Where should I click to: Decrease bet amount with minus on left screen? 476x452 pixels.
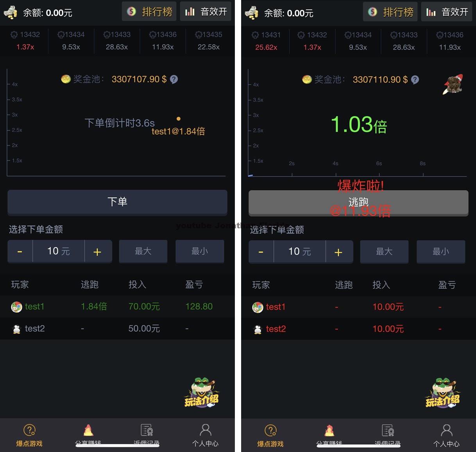[20, 251]
